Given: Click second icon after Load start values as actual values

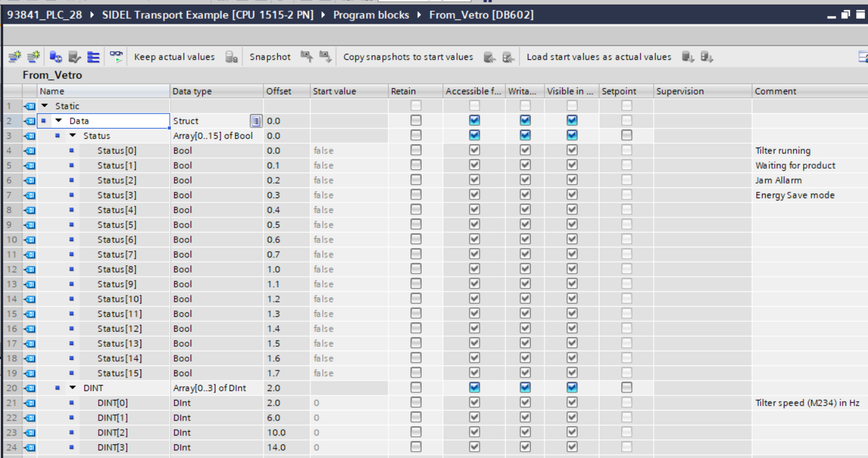Looking at the screenshot, I should pyautogui.click(x=706, y=57).
